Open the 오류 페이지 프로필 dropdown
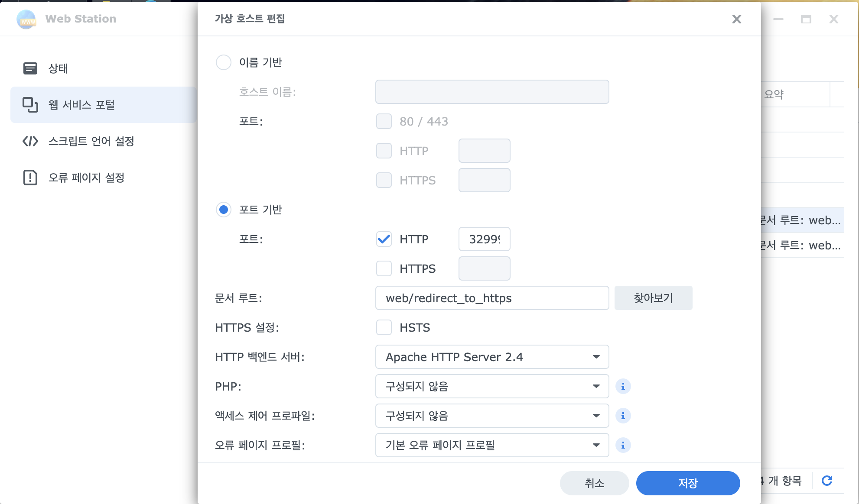This screenshot has height=504, width=859. click(x=492, y=445)
